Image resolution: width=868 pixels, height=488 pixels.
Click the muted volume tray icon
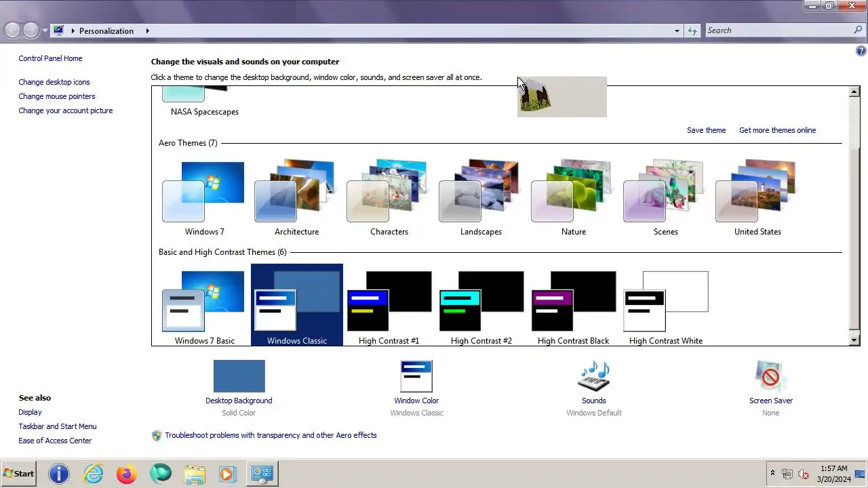804,474
